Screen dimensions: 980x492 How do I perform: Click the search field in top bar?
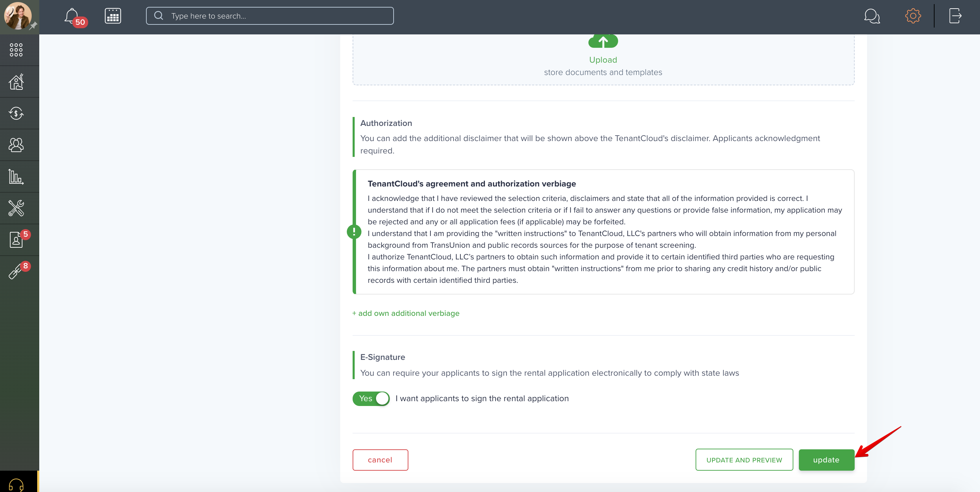click(270, 16)
